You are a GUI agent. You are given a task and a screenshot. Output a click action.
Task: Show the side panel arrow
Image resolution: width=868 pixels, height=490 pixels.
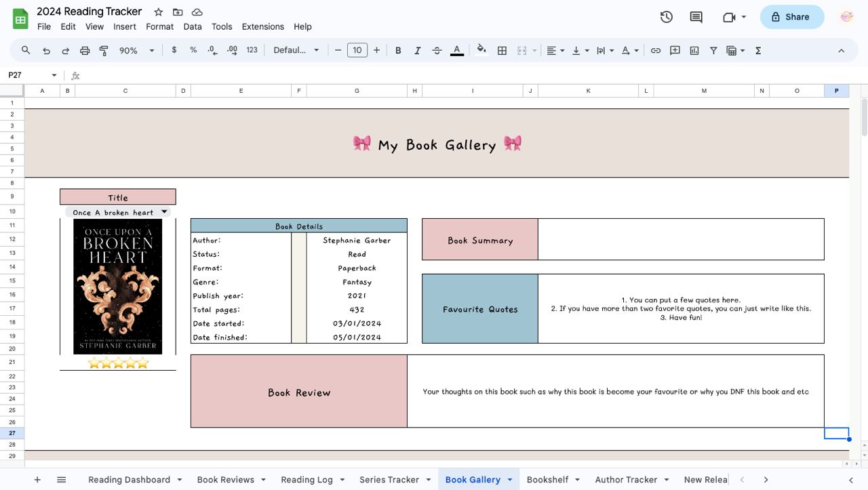click(x=850, y=480)
